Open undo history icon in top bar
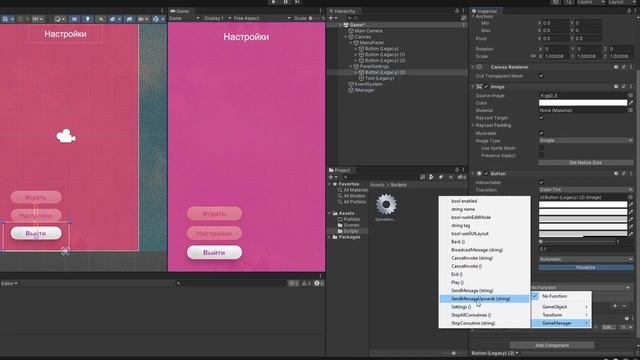This screenshot has height=360, width=640. click(556, 2)
